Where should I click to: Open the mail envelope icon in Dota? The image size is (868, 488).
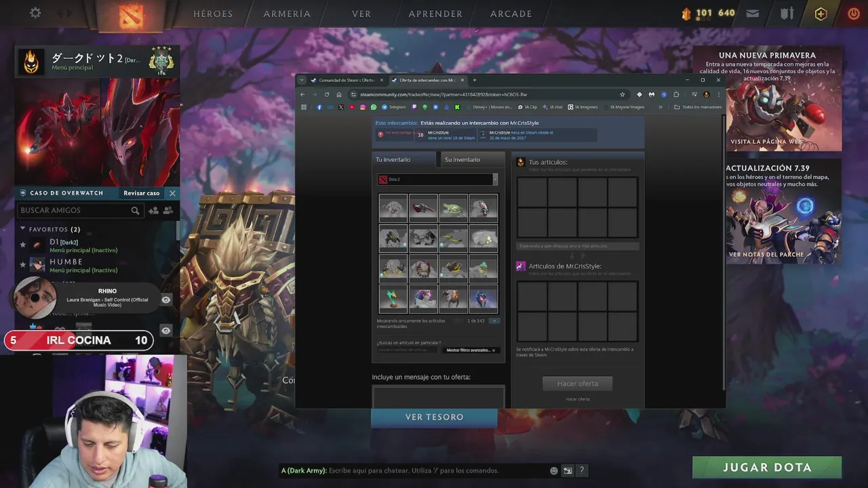(752, 13)
